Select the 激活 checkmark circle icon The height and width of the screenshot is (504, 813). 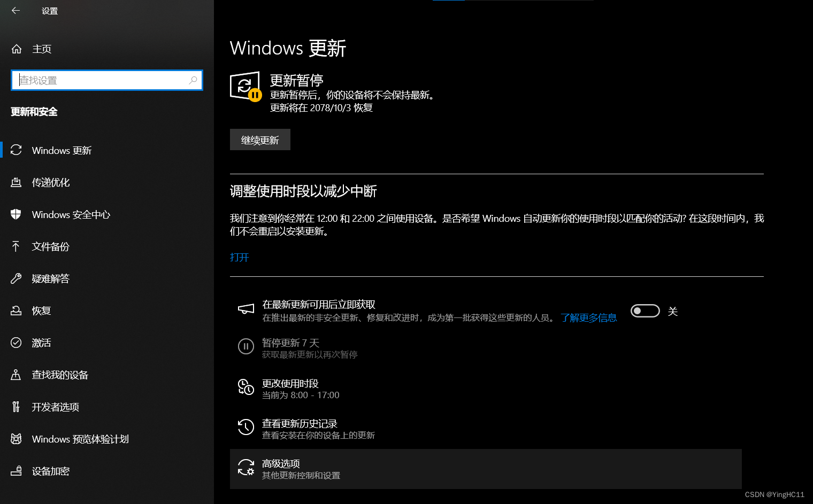point(16,343)
